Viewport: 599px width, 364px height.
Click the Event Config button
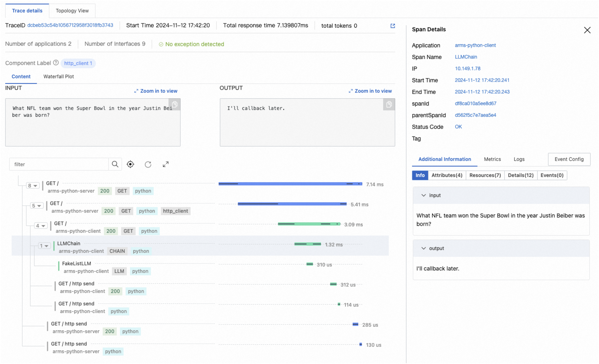569,159
